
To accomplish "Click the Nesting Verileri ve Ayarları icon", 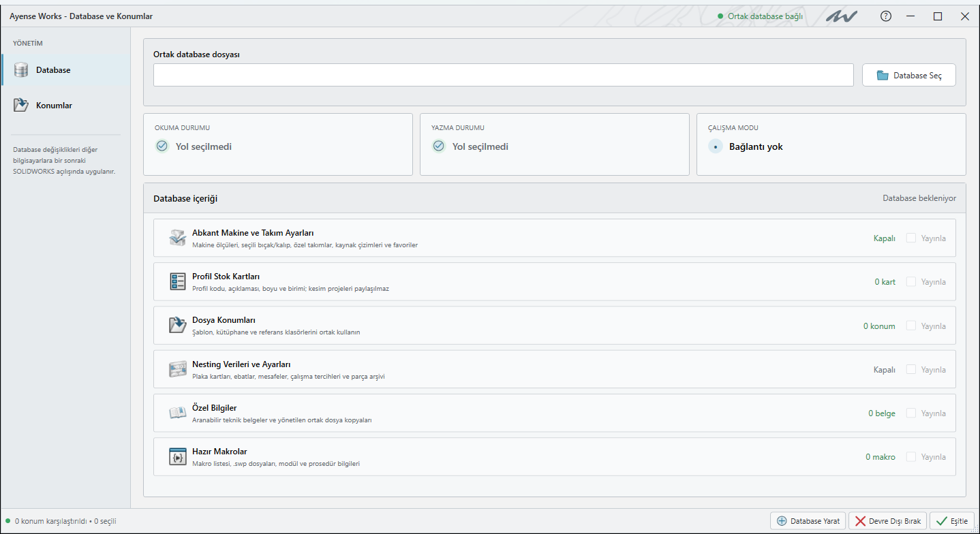I will [178, 369].
